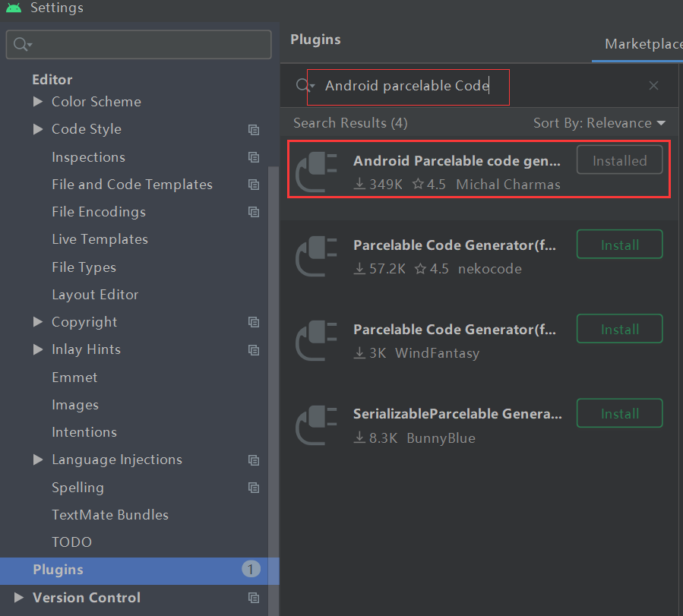Click WindFantasy Parcelable Code Generator plugin icon

pos(317,341)
